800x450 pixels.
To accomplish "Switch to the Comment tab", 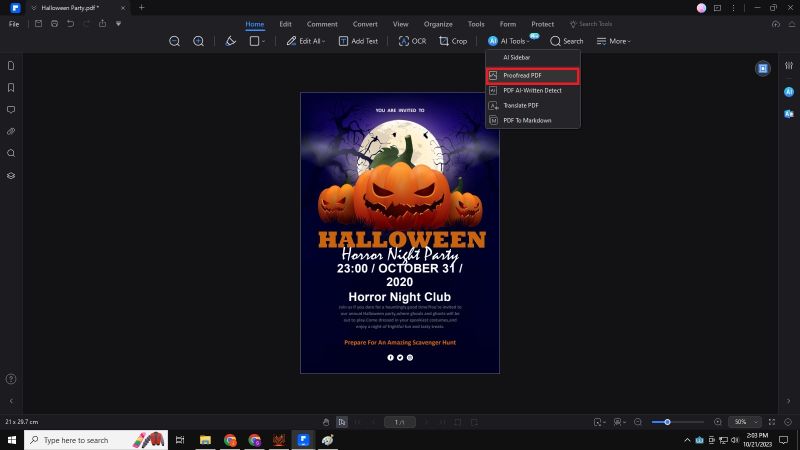I will (x=322, y=24).
